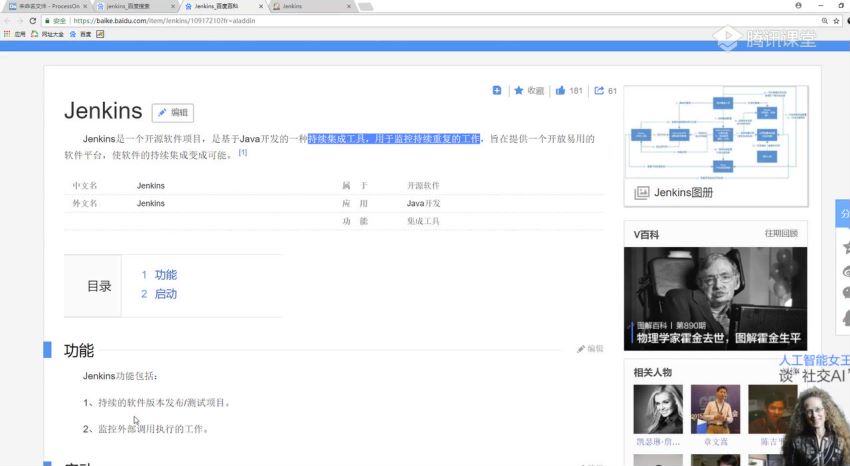Click the 监控外部调用执行的工作 line
The height and width of the screenshot is (466, 850).
pos(146,429)
